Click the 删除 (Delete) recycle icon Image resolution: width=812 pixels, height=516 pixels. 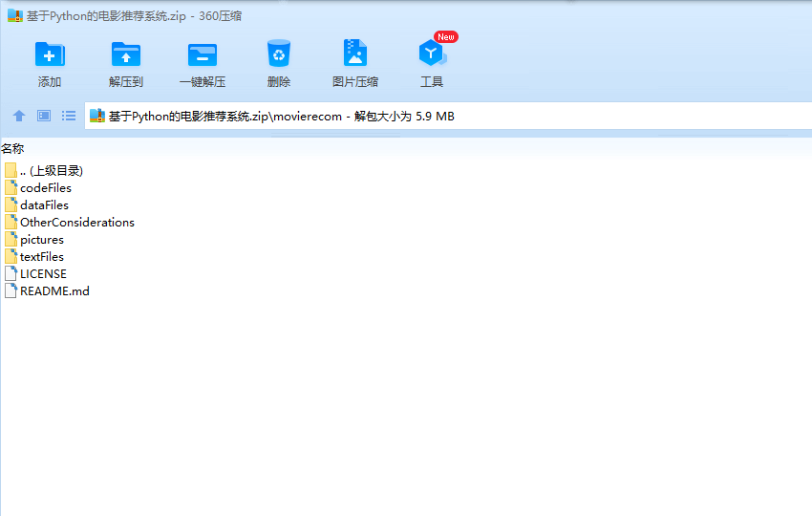(279, 54)
